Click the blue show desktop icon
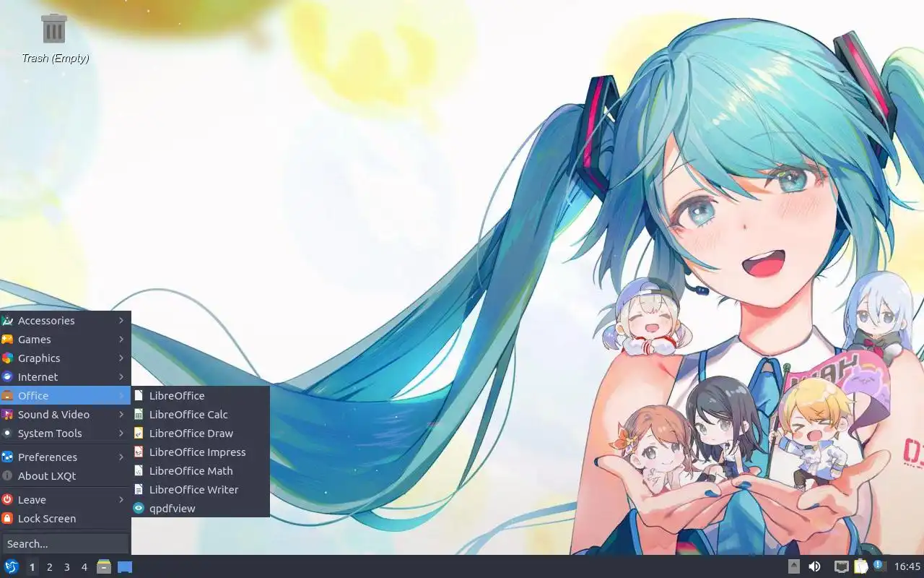Image resolution: width=924 pixels, height=578 pixels. (125, 567)
